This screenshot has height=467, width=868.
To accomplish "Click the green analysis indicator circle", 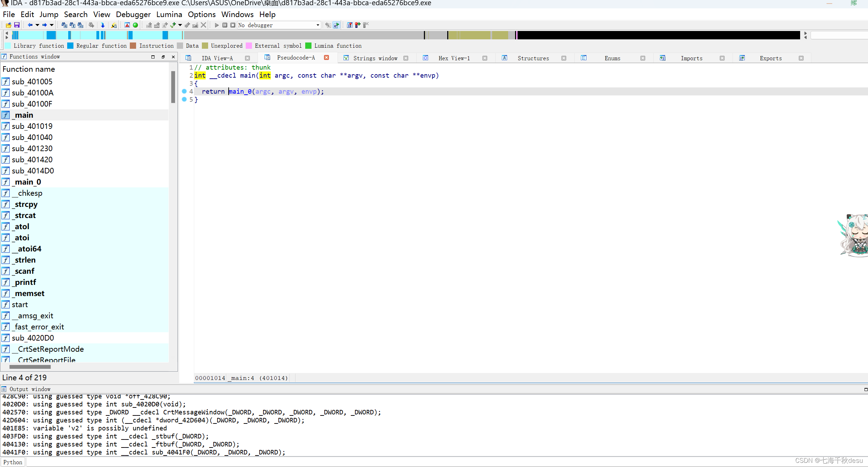I will click(x=135, y=25).
